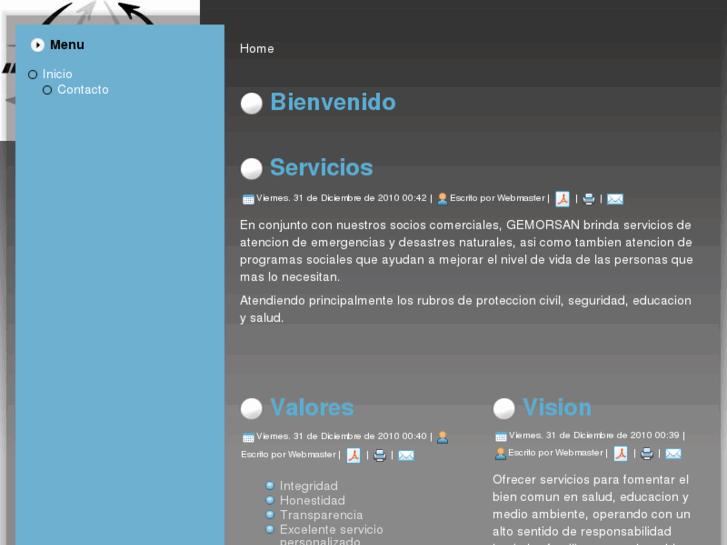Print the Vision article
727x545 pixels.
click(646, 454)
